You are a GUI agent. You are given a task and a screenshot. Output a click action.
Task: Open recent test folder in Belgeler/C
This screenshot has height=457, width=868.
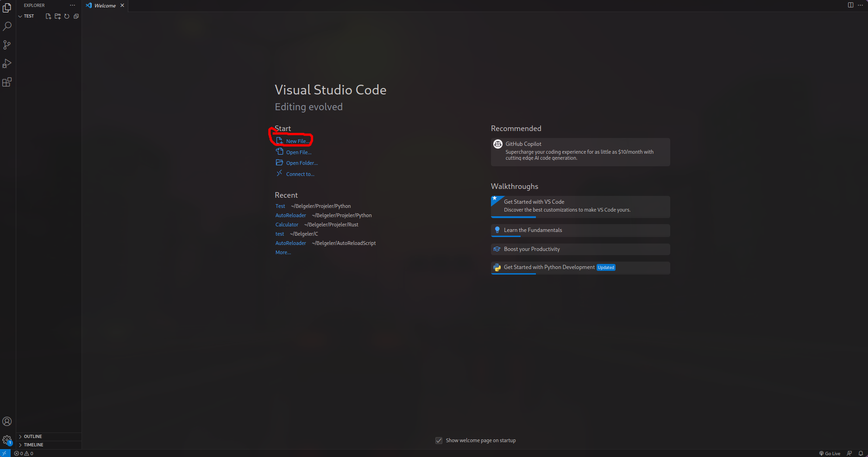click(x=280, y=234)
